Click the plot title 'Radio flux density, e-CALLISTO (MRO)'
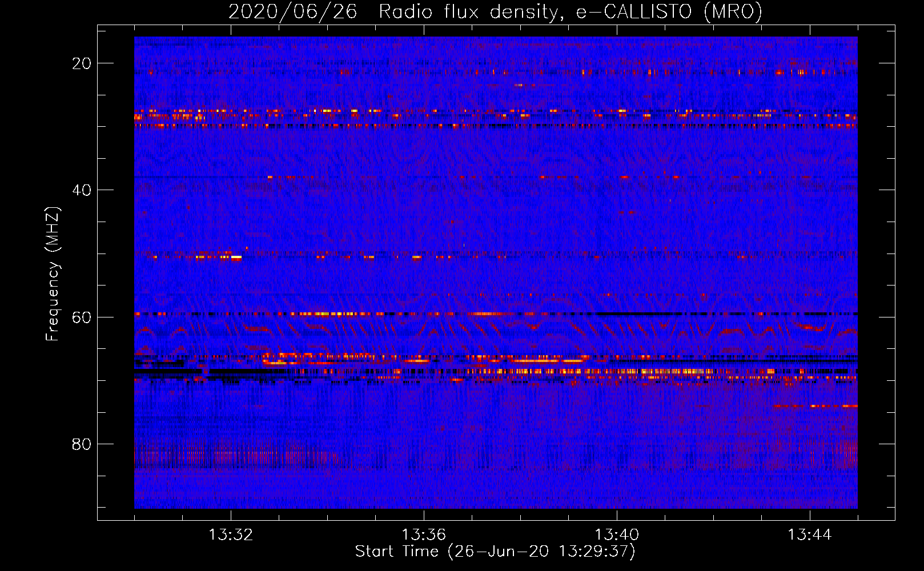924x571 pixels. (x=570, y=11)
